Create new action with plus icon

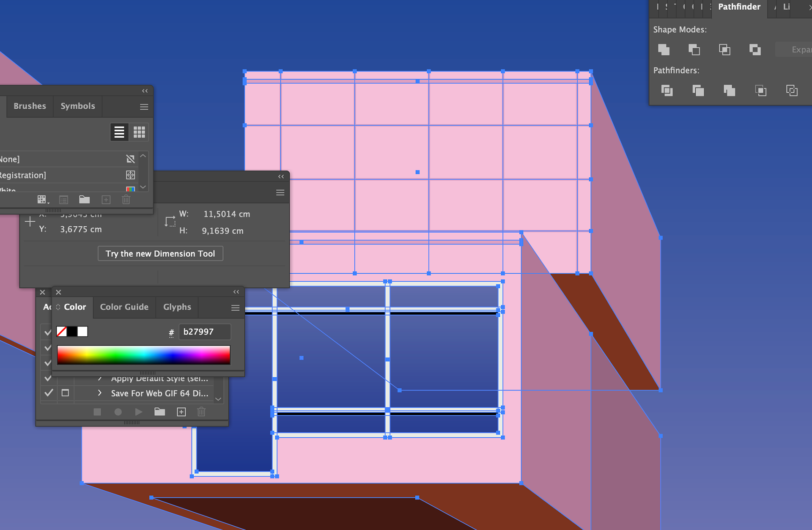(181, 412)
